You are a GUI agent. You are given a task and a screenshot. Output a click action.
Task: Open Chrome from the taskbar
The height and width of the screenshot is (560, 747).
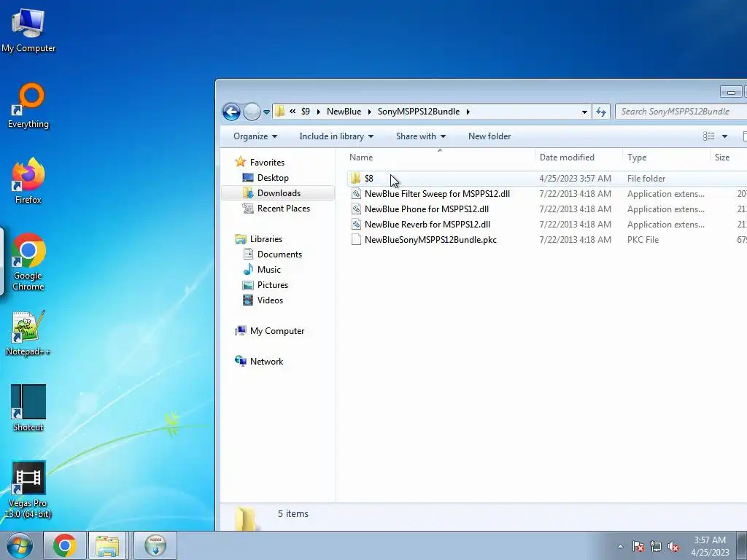pos(65,545)
